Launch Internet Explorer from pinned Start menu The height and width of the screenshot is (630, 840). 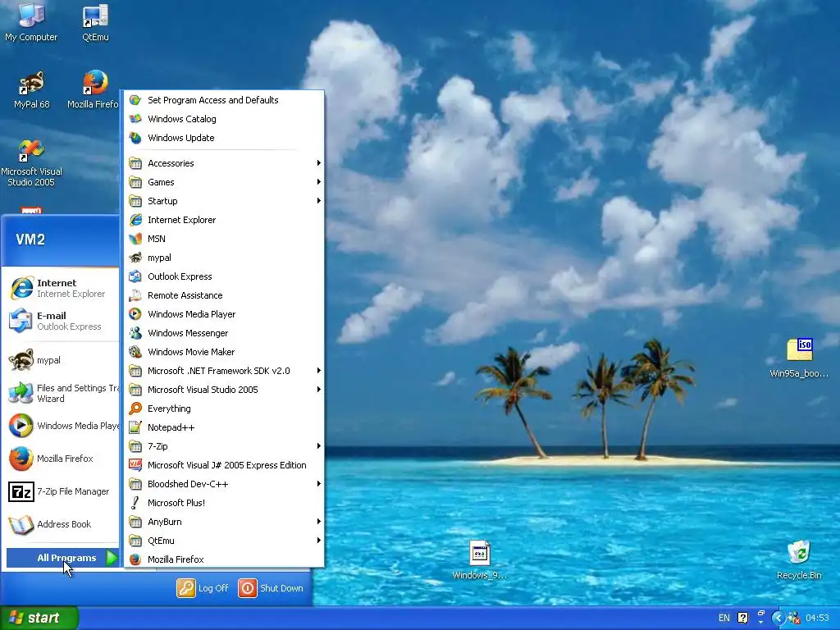pyautogui.click(x=61, y=288)
